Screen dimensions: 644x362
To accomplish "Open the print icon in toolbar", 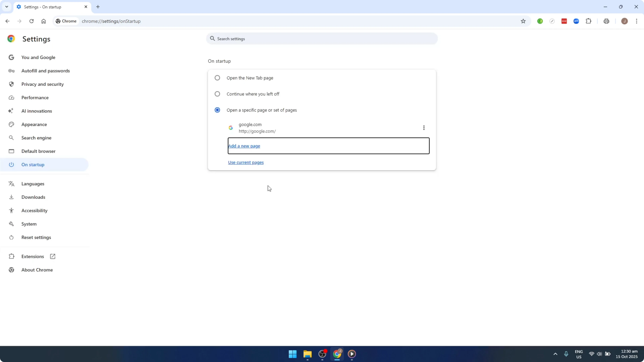I will point(607,21).
